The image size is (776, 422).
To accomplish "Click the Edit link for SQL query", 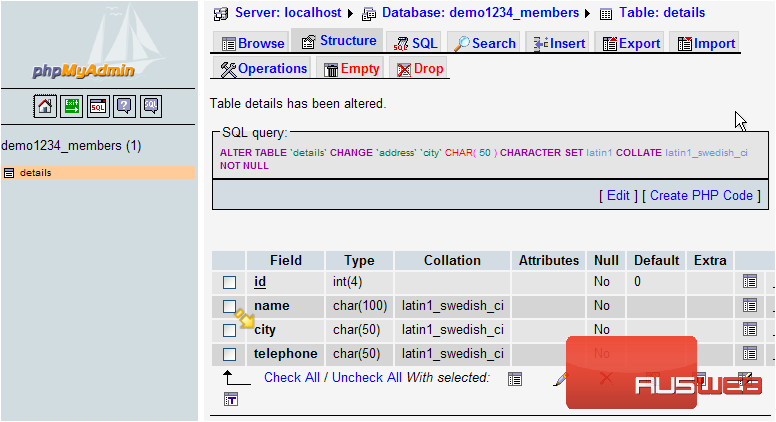I will point(618,195).
